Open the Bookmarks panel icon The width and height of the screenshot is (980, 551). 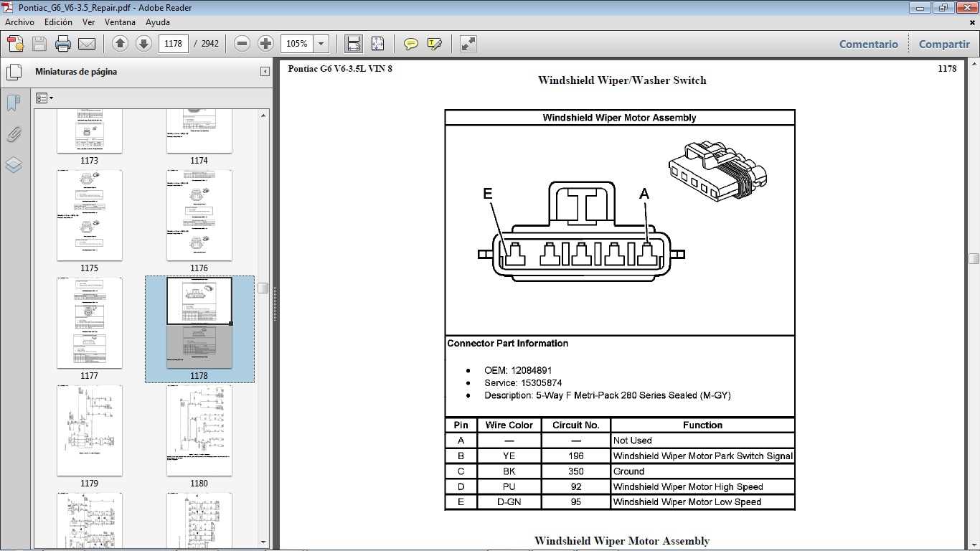(14, 103)
